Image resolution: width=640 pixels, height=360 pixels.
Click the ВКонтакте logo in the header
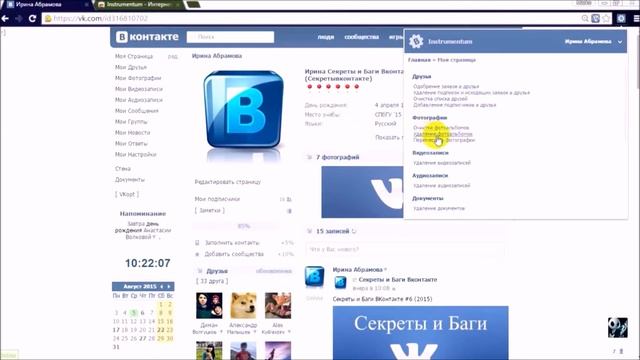[147, 37]
